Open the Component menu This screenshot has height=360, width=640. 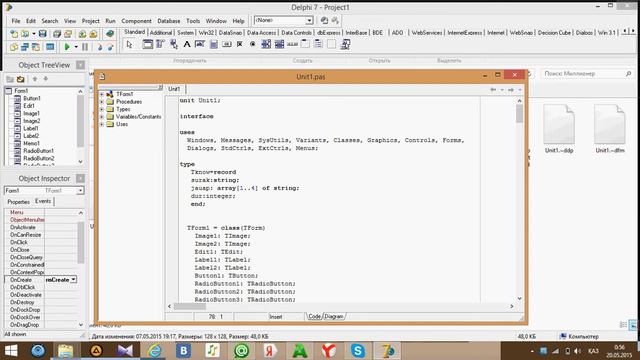136,21
